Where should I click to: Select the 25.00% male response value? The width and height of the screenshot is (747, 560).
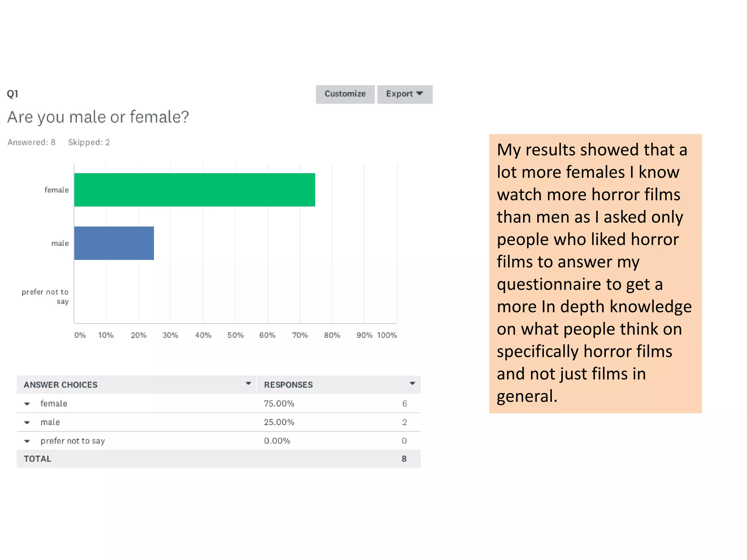point(279,422)
